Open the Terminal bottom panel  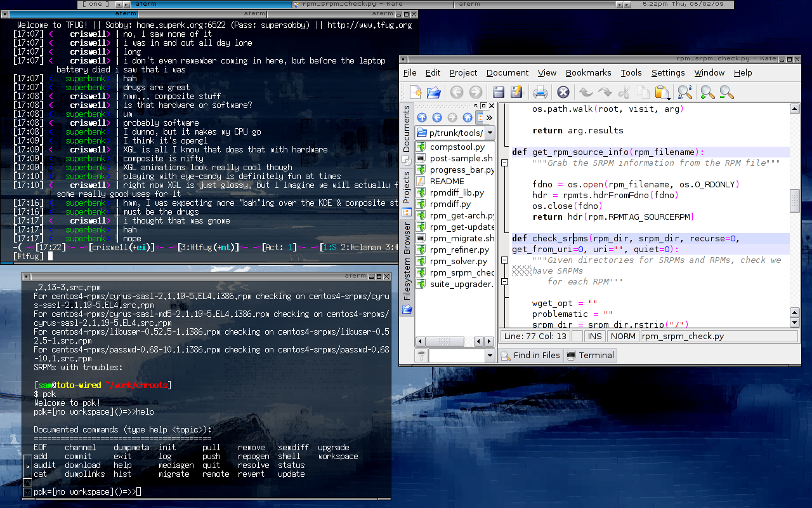pyautogui.click(x=590, y=355)
